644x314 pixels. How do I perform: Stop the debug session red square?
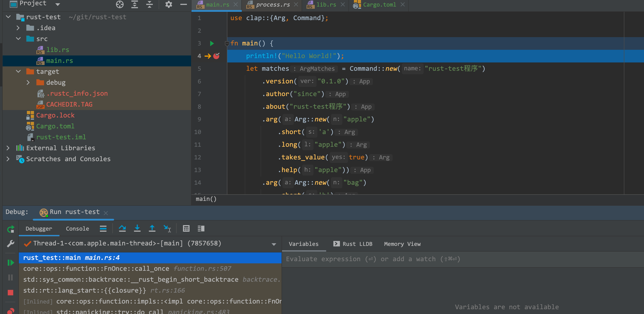10,292
